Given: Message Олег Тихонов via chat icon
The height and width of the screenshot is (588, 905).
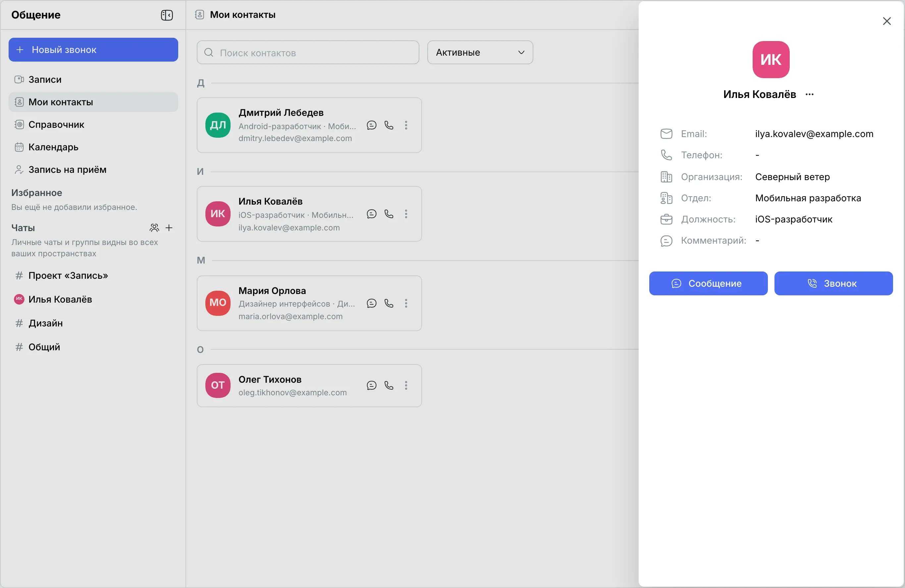Looking at the screenshot, I should pos(371,385).
